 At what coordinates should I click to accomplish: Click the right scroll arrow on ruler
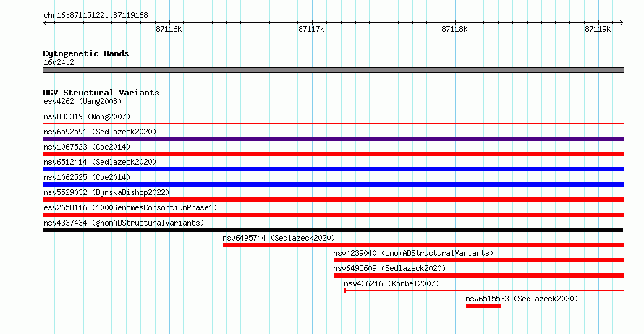point(621,22)
